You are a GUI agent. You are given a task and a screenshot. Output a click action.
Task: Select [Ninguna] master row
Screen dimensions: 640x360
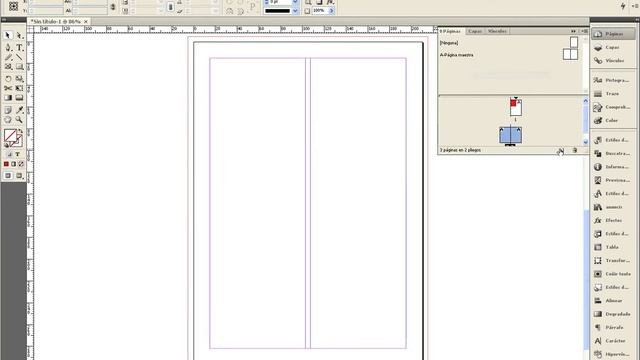pos(509,42)
